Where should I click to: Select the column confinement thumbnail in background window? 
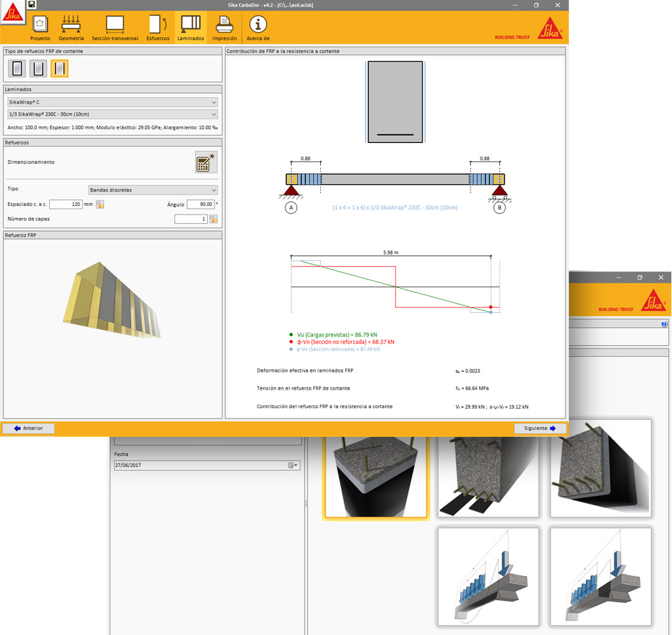point(376,476)
